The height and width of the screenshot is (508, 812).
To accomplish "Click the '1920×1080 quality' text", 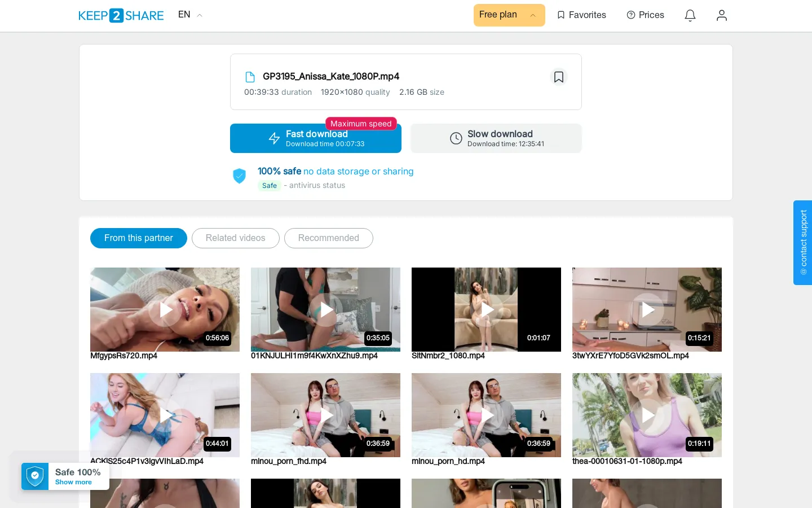I will (355, 92).
